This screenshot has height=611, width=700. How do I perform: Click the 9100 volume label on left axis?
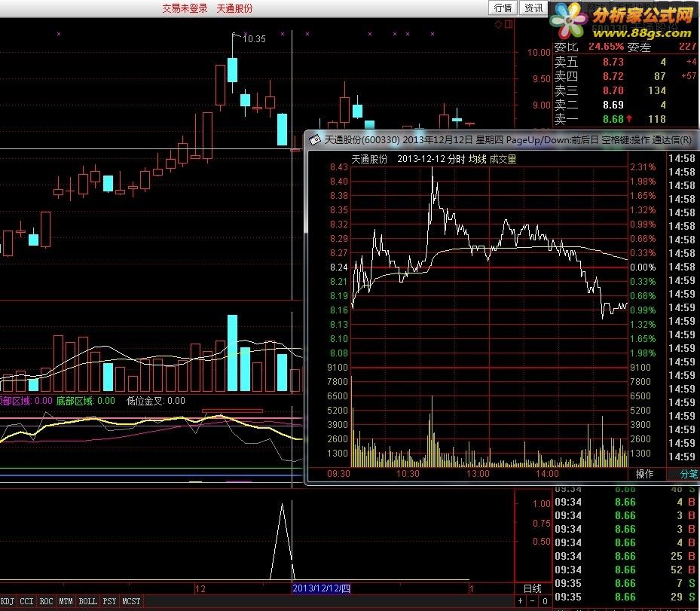point(338,368)
